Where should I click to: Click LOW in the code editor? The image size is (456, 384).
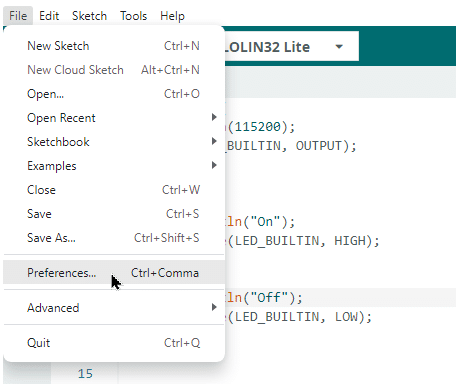point(346,316)
